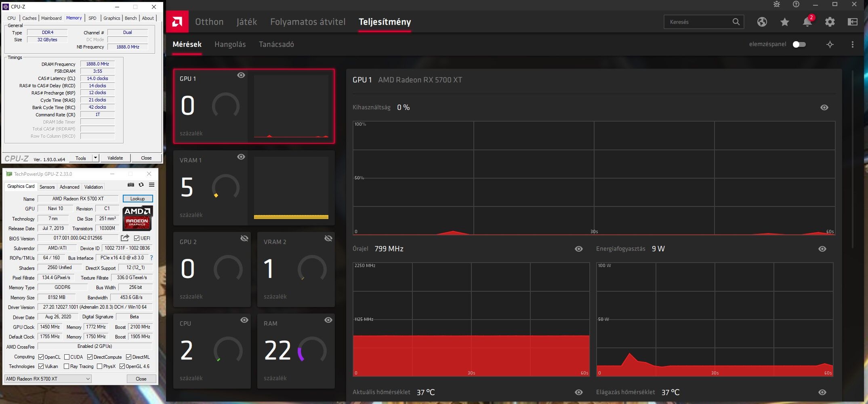This screenshot has width=868, height=404.
Task: Click the Radeon Software vertical scrollbar
Action: point(853,160)
